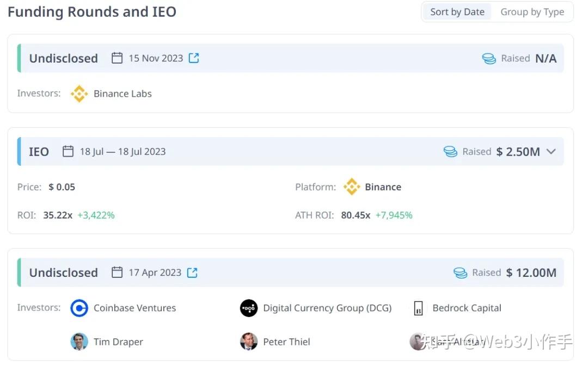Expand the IEO round details chevron
Screen dimensions: 588x366
(551, 152)
